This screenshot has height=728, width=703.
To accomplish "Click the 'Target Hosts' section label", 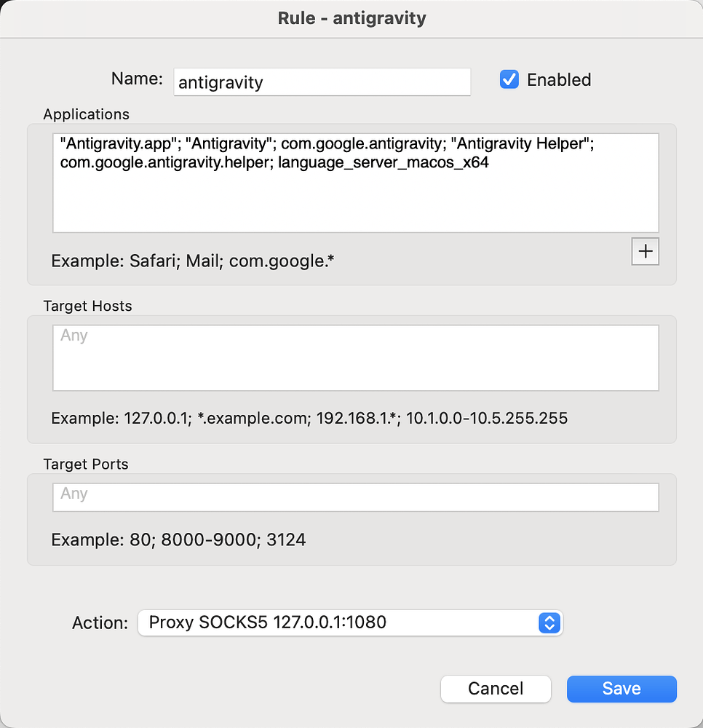I will click(88, 306).
